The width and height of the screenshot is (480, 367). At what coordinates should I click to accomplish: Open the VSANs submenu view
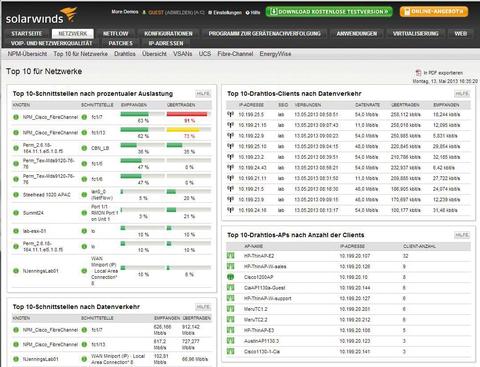click(x=183, y=54)
